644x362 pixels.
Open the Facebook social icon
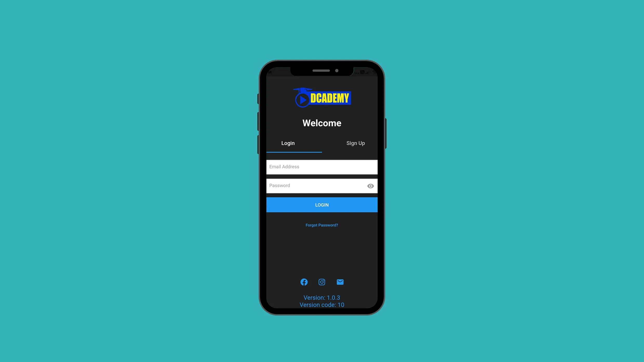point(304,282)
